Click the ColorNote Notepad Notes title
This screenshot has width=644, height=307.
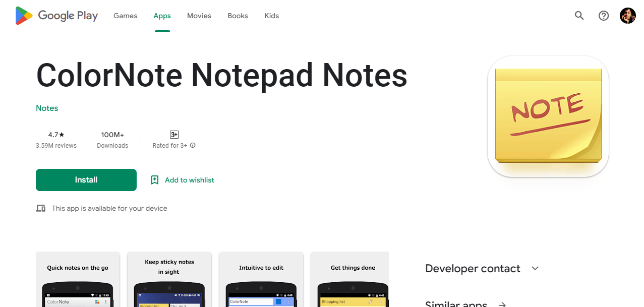(222, 75)
